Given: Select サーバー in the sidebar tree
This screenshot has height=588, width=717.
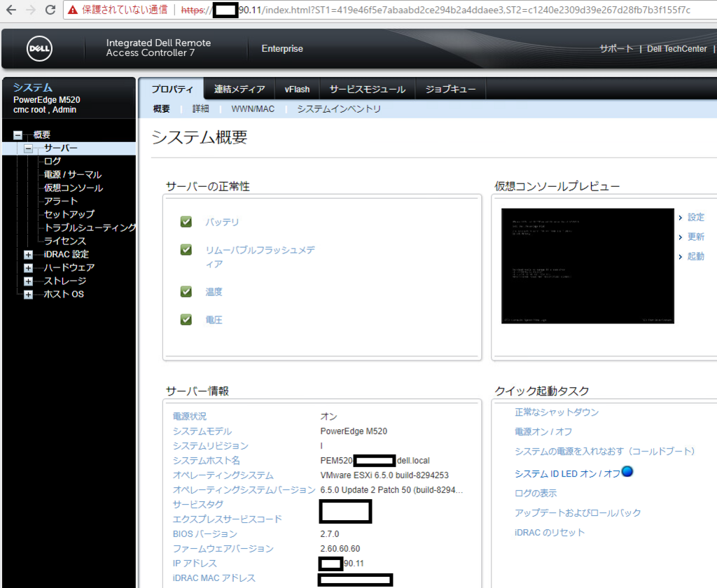Looking at the screenshot, I should tap(61, 148).
